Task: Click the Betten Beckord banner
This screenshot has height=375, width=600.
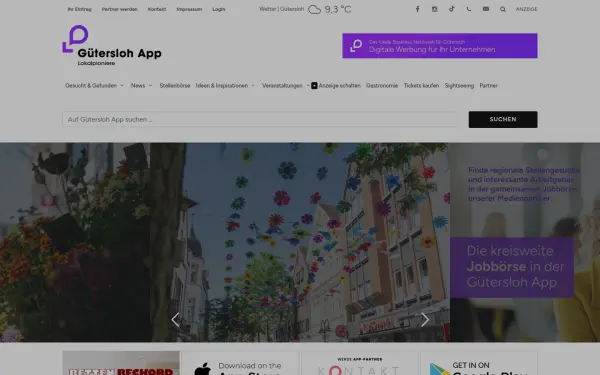Action: (121, 363)
